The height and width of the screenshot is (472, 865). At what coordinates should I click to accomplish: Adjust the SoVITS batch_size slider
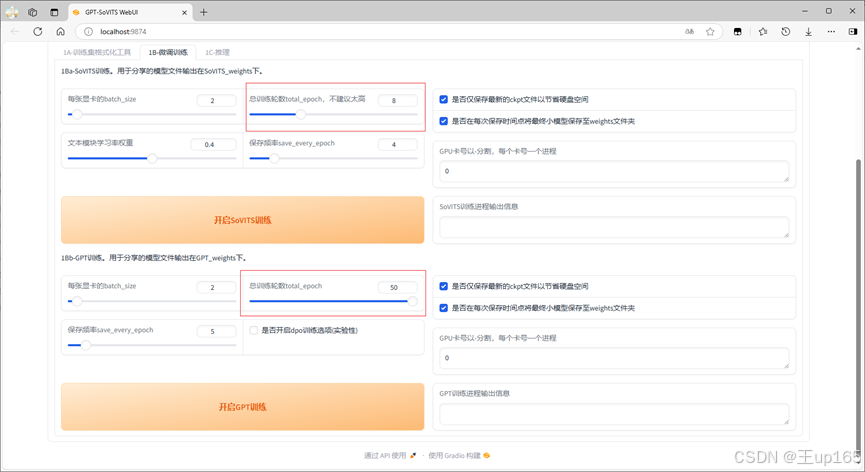(152, 115)
